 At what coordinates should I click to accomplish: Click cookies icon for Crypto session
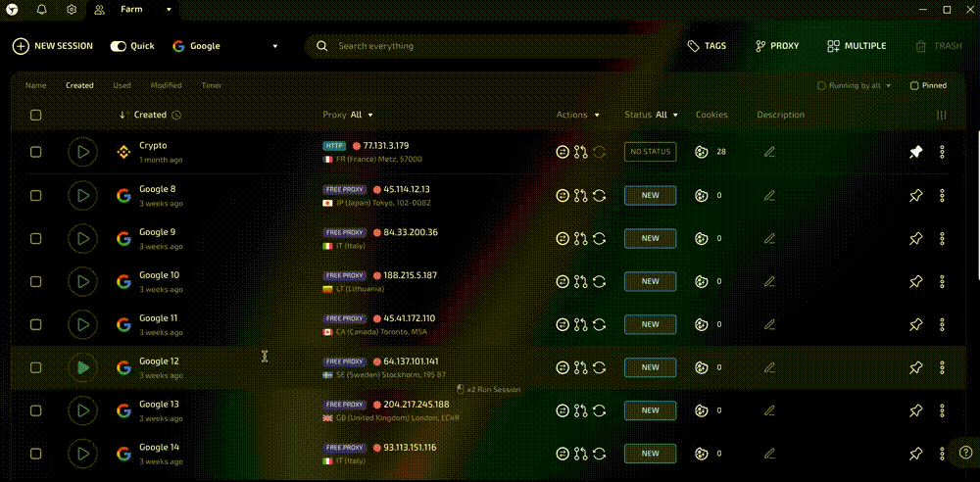tap(701, 152)
